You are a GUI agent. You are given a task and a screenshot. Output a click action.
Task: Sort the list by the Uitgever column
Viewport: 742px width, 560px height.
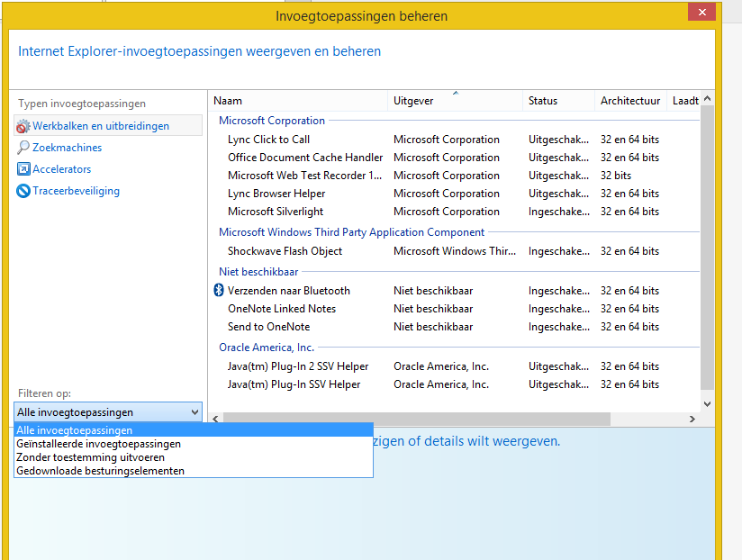pos(456,101)
